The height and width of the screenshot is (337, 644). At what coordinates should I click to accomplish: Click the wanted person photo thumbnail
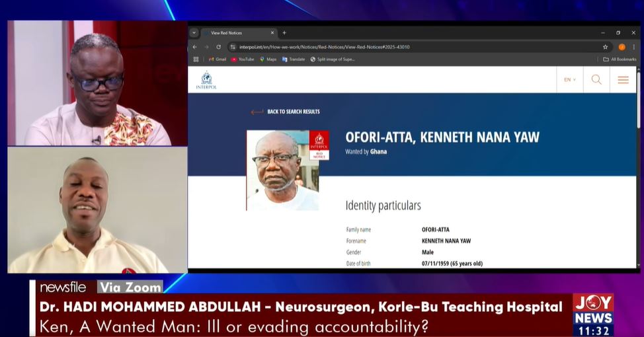pyautogui.click(x=282, y=170)
